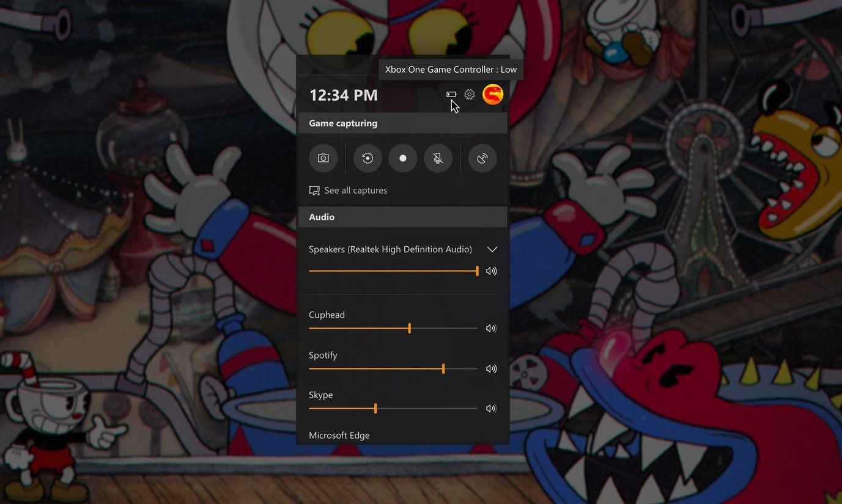
Task: Start recording with the dot button
Action: pos(403,158)
